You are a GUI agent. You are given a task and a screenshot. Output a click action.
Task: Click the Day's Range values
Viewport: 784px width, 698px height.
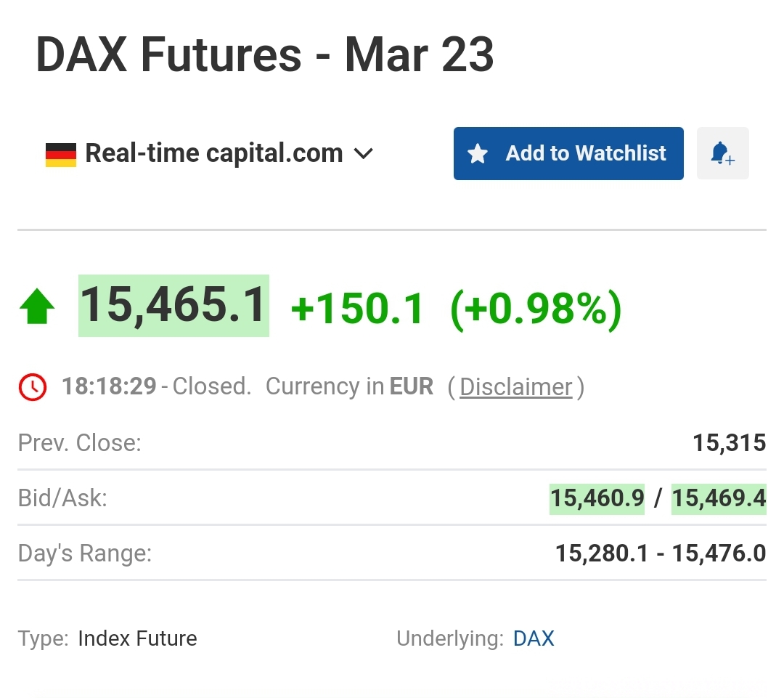[660, 554]
